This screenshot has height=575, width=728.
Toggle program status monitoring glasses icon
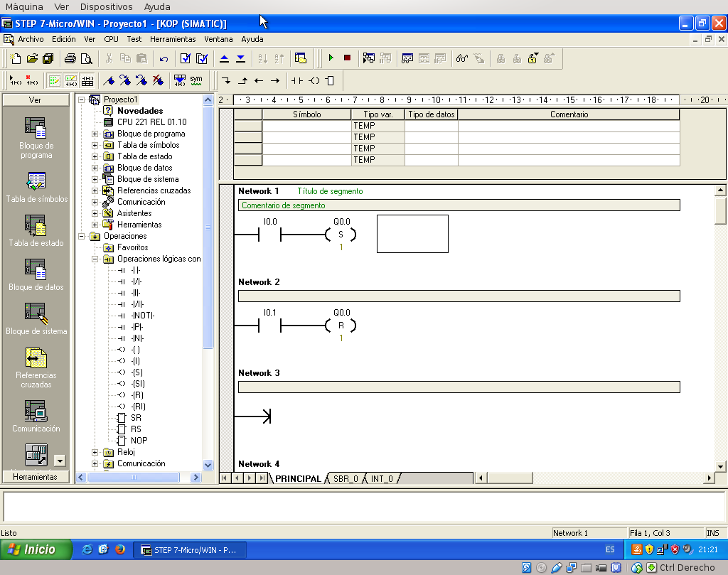click(x=461, y=58)
